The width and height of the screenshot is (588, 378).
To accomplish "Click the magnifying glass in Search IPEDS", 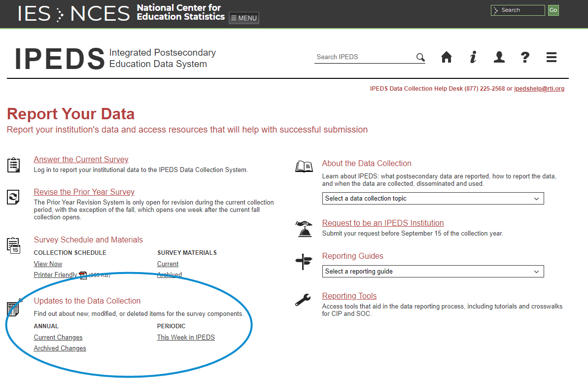I will click(420, 57).
